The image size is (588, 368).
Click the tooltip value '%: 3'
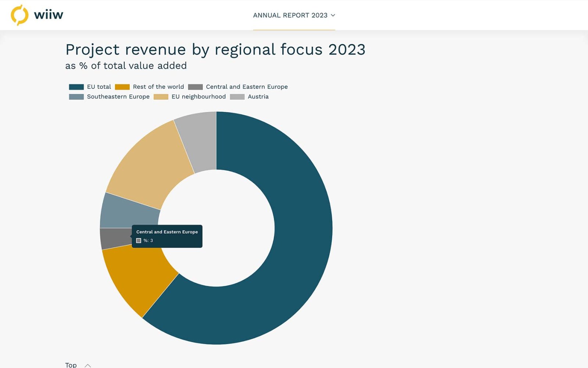coord(148,241)
